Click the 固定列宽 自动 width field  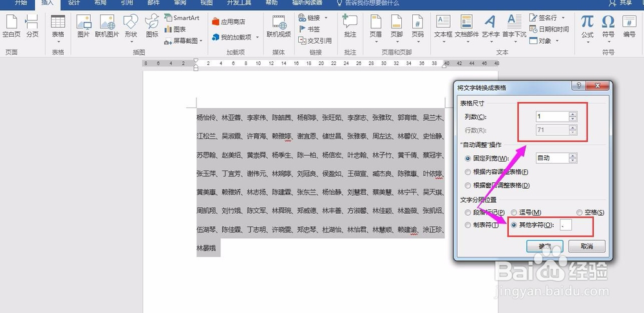pos(553,158)
